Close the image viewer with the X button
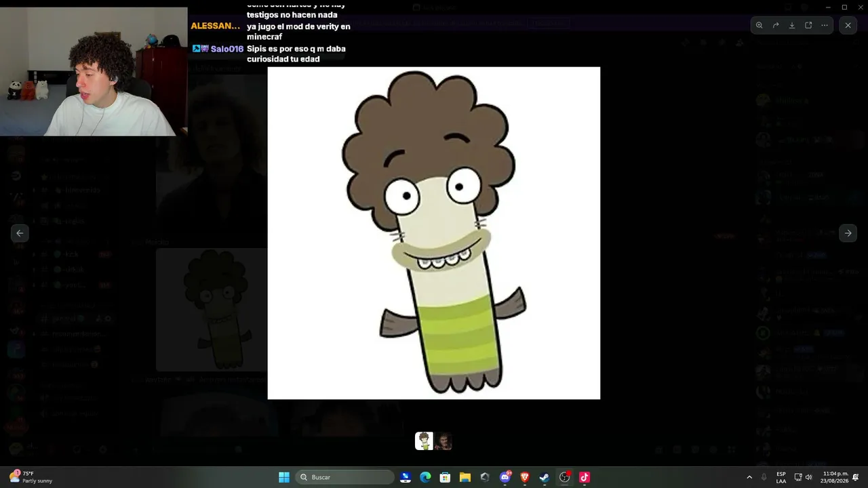The width and height of the screenshot is (868, 488). tap(848, 25)
